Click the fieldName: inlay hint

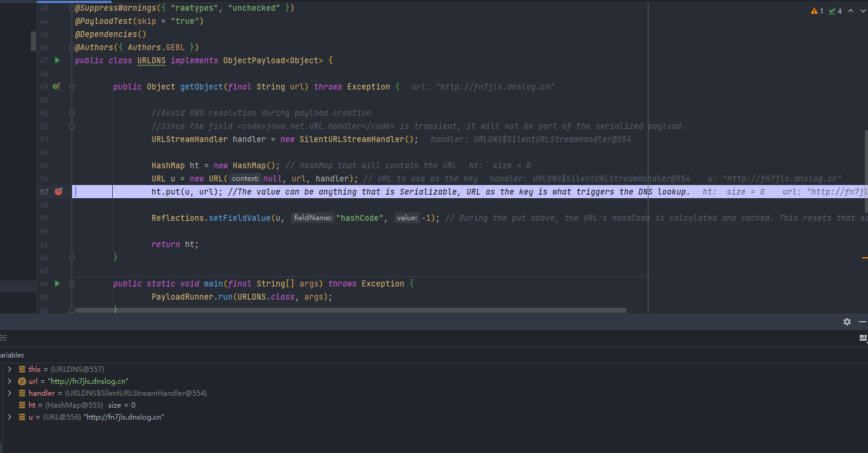pyautogui.click(x=313, y=218)
